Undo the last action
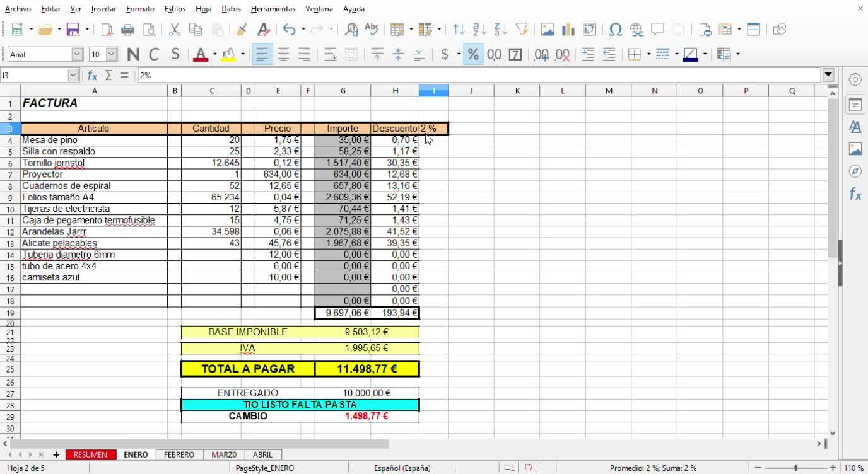 tap(289, 30)
